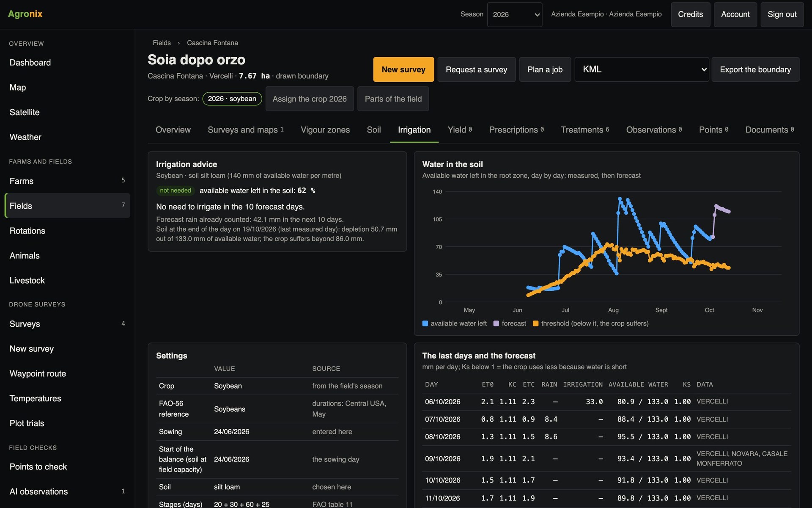The width and height of the screenshot is (812, 508).
Task: Switch to the Vigour zones tab
Action: [325, 130]
